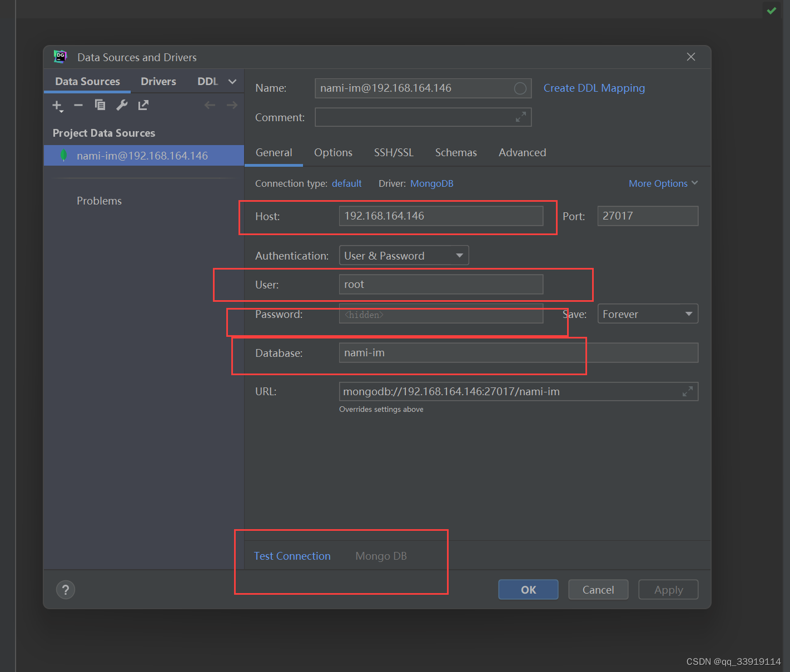Image resolution: width=790 pixels, height=672 pixels.
Task: Open help with question mark icon
Action: pos(65,589)
